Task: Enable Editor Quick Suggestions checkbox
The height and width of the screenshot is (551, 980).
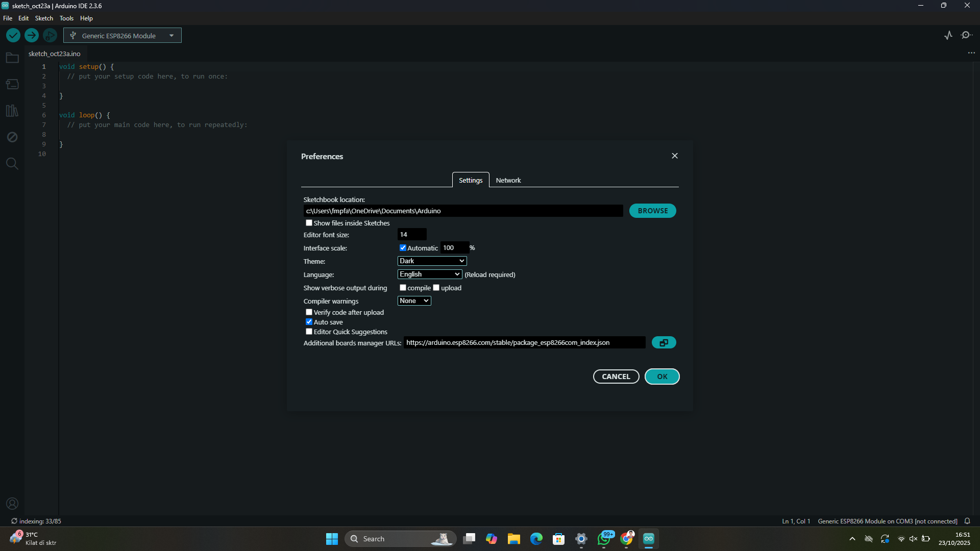Action: (309, 332)
